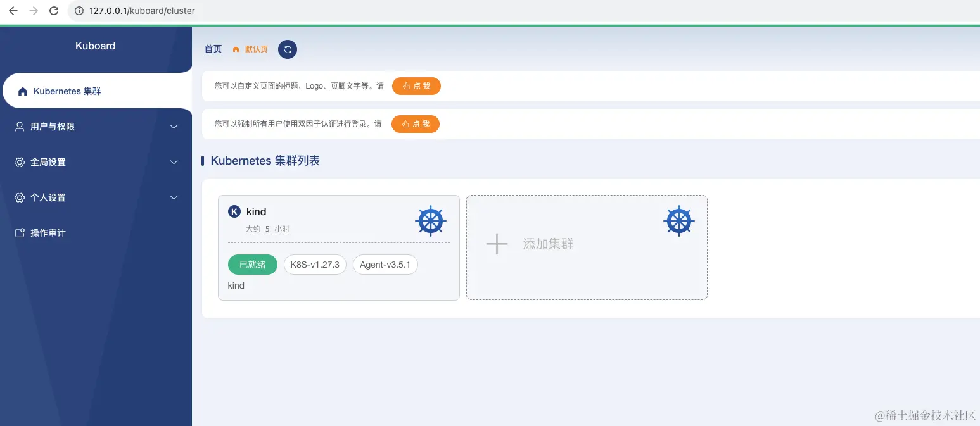This screenshot has width=980, height=426.
Task: Open the 操作审计 menu item
Action: [x=96, y=233]
